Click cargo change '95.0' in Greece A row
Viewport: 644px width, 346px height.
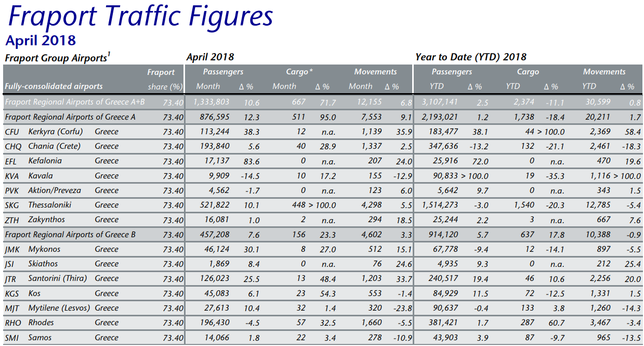point(328,117)
